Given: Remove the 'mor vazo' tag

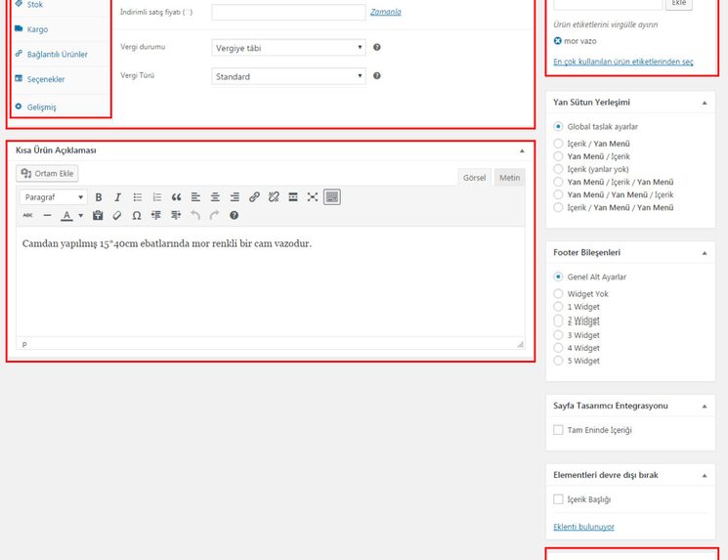Looking at the screenshot, I should 558,41.
